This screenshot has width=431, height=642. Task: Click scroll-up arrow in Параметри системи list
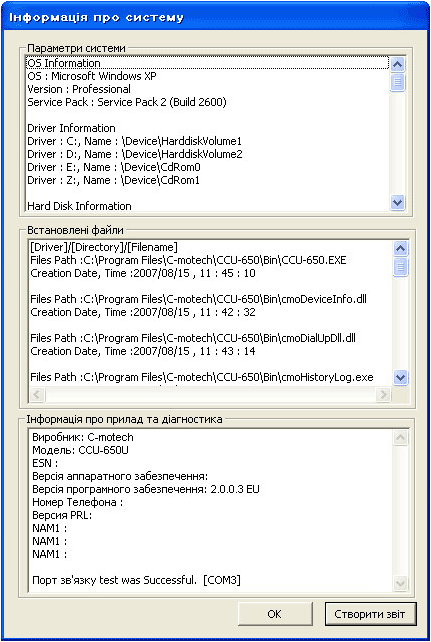pos(397,64)
